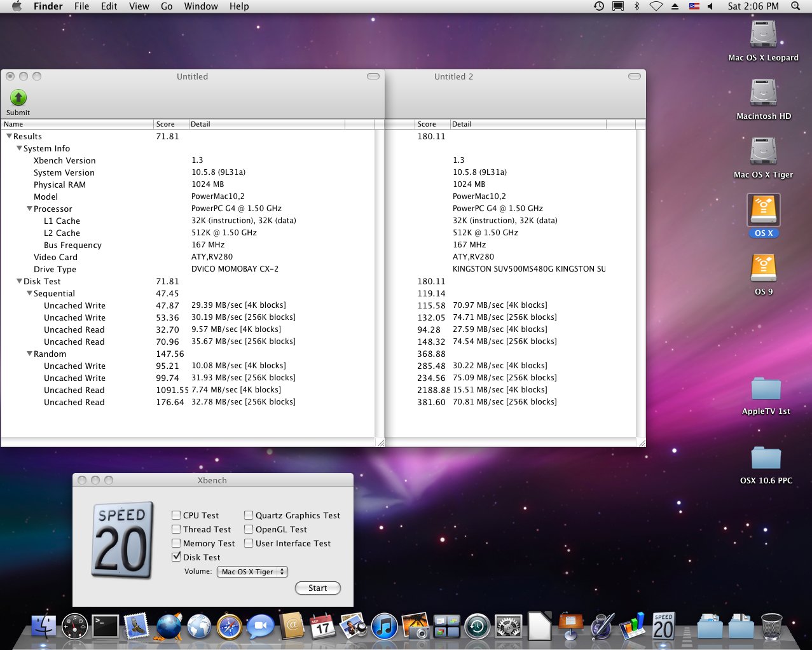Open the input source flag menu
Image resolution: width=812 pixels, height=650 pixels.
(694, 6)
